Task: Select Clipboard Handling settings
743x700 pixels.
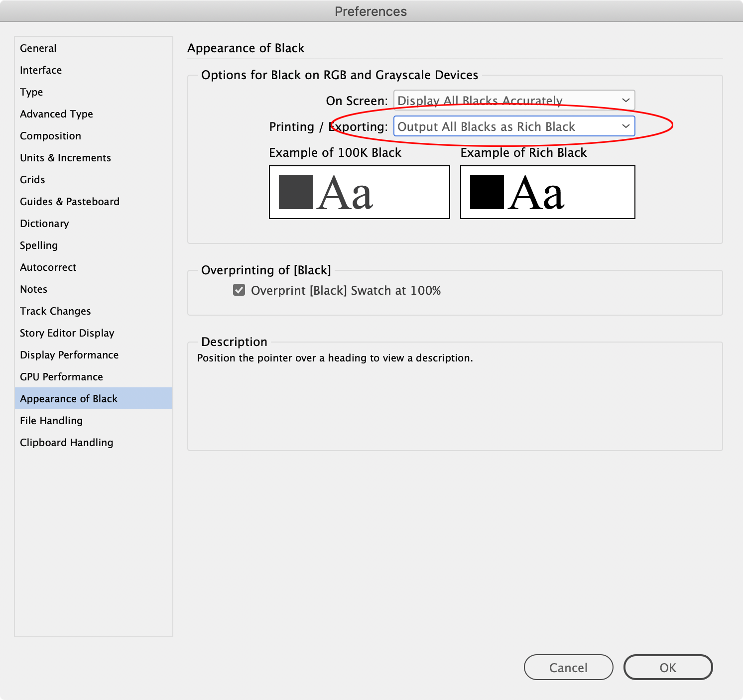Action: pyautogui.click(x=66, y=442)
